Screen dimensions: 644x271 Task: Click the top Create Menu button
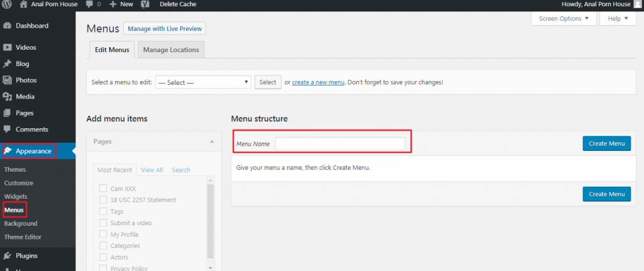click(606, 143)
